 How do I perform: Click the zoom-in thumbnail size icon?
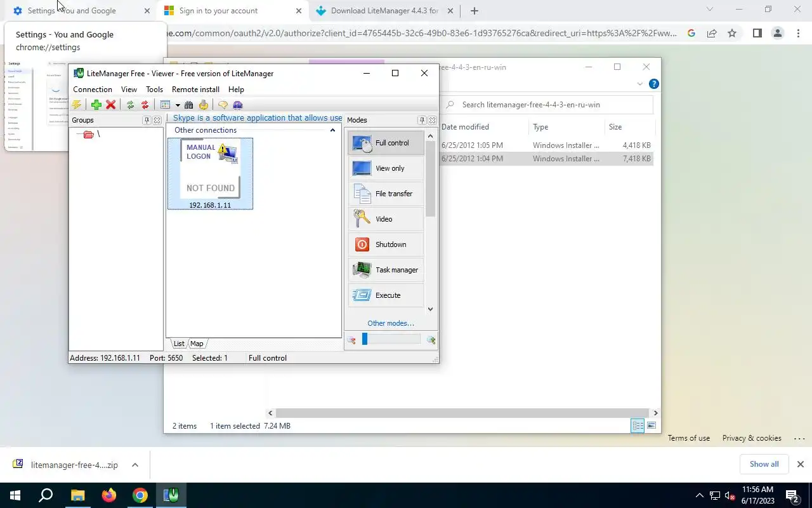[x=431, y=340]
